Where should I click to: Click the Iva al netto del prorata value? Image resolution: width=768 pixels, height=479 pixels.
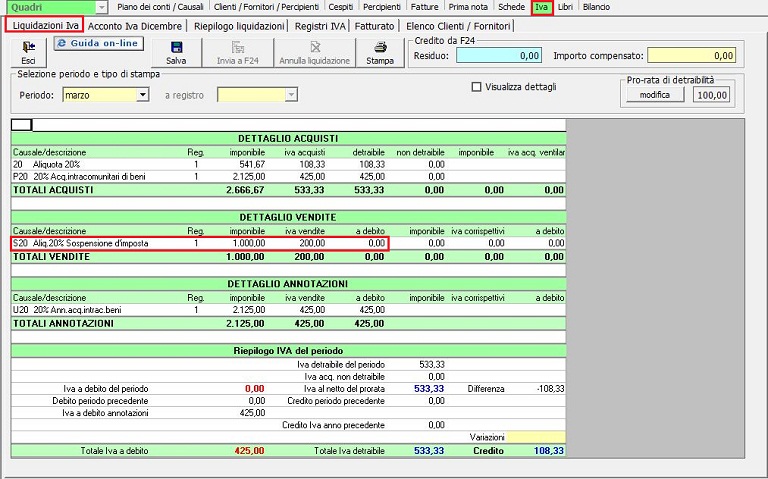point(429,389)
